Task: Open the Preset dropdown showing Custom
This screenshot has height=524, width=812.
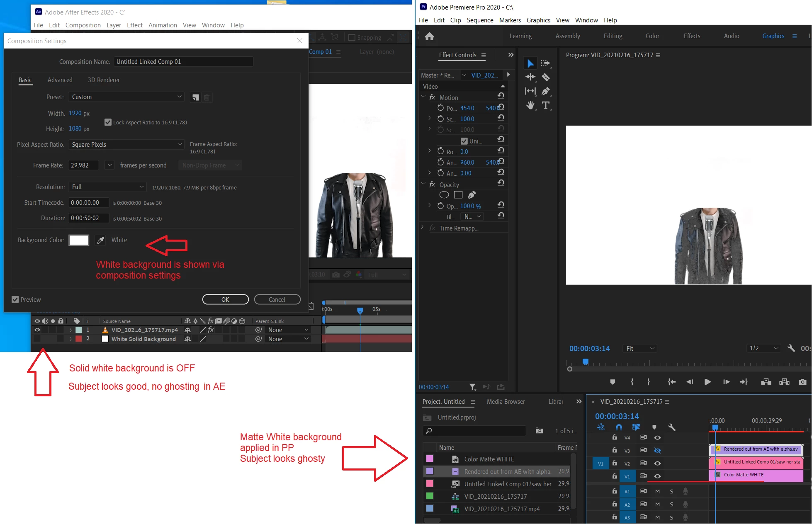Action: 126,97
